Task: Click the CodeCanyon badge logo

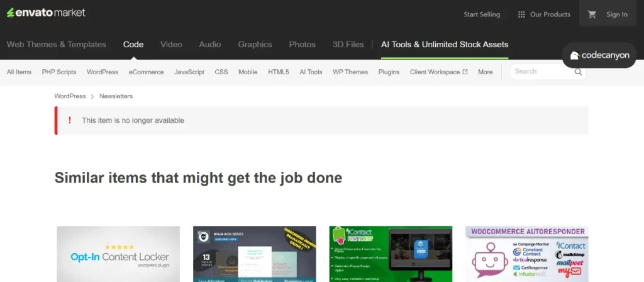Action: pos(599,55)
